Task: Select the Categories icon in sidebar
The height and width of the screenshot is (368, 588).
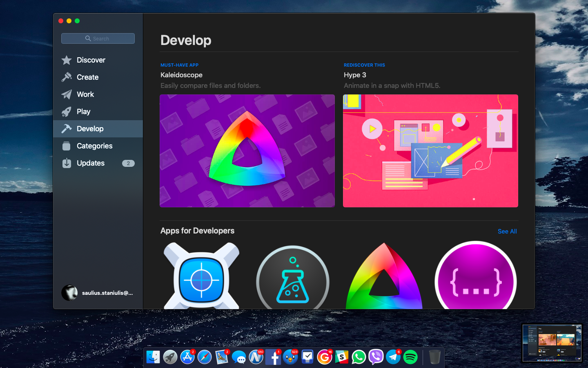Action: point(67,146)
